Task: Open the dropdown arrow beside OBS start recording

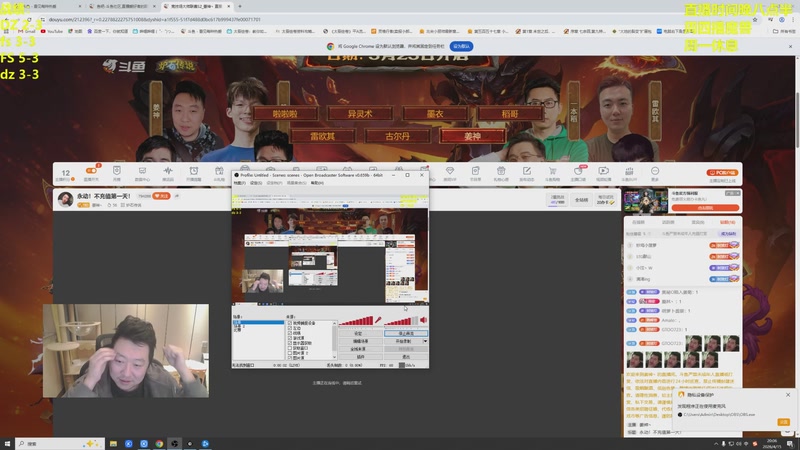Action: [425, 341]
